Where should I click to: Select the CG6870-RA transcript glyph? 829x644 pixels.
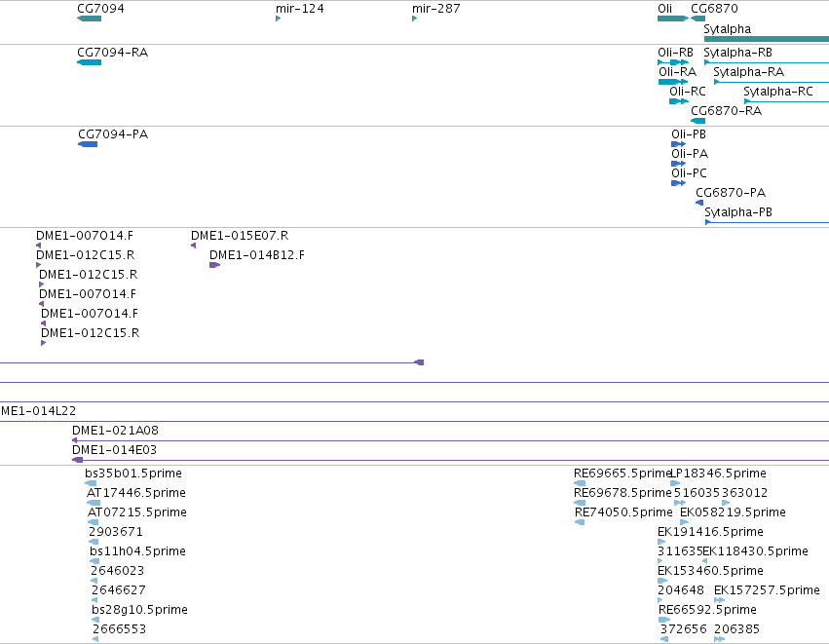697,121
